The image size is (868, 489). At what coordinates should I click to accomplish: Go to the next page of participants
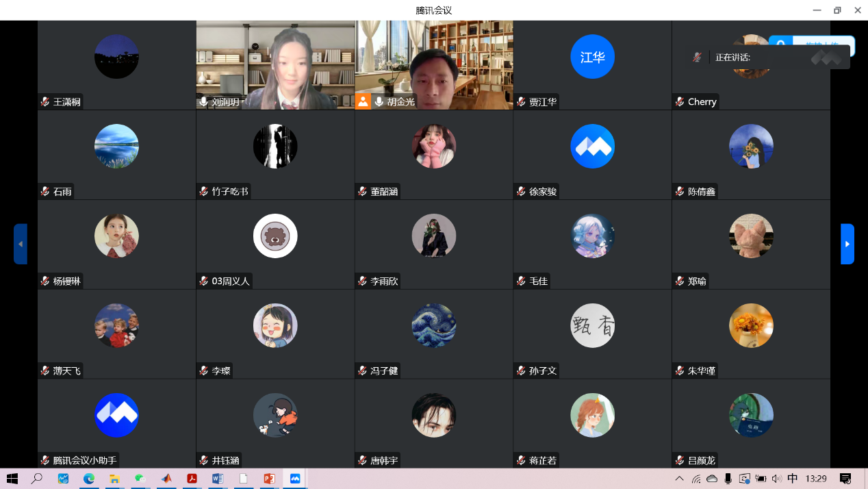(847, 244)
